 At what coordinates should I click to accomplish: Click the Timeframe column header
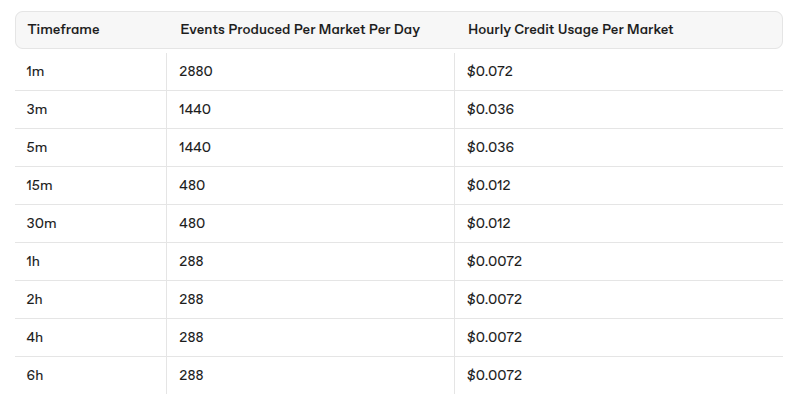point(64,30)
